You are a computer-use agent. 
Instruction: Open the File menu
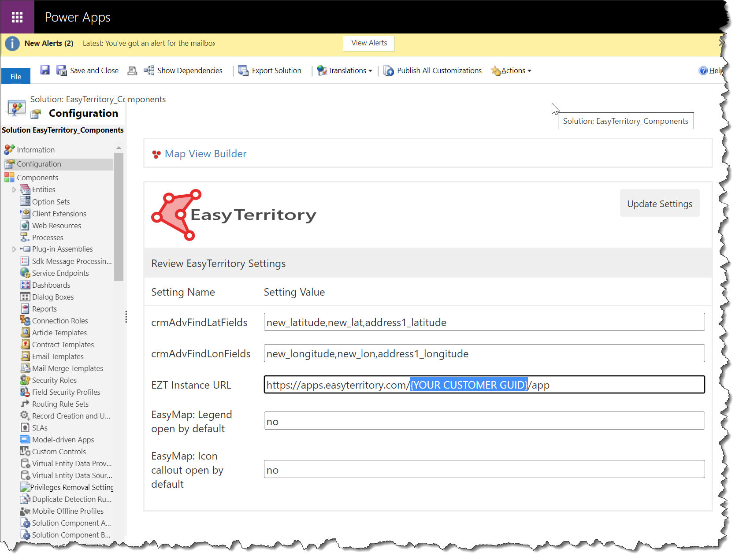click(x=15, y=76)
